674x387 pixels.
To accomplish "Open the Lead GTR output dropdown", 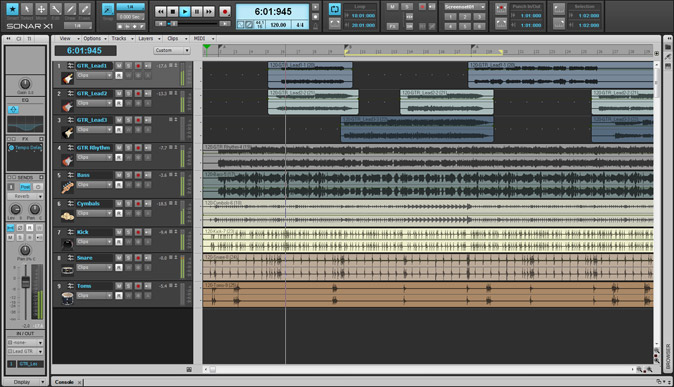I will coord(25,351).
